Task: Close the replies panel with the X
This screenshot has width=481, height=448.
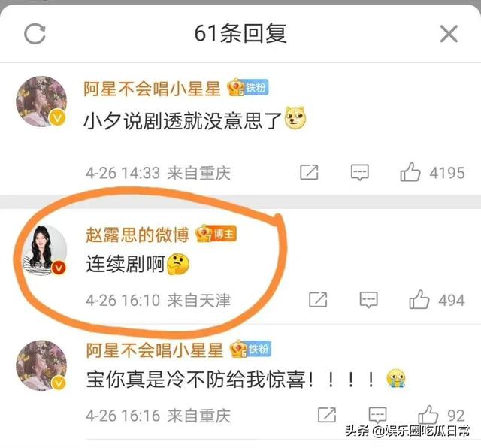Action: pyautogui.click(x=449, y=34)
